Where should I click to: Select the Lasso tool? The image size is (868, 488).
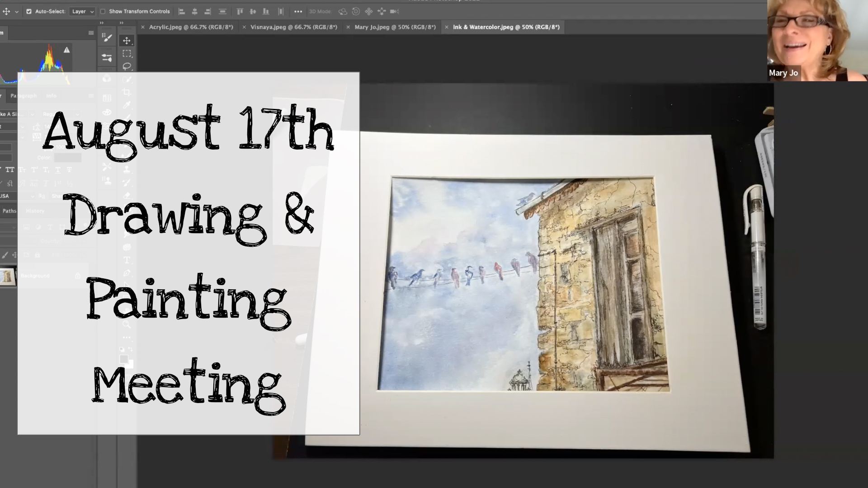127,66
